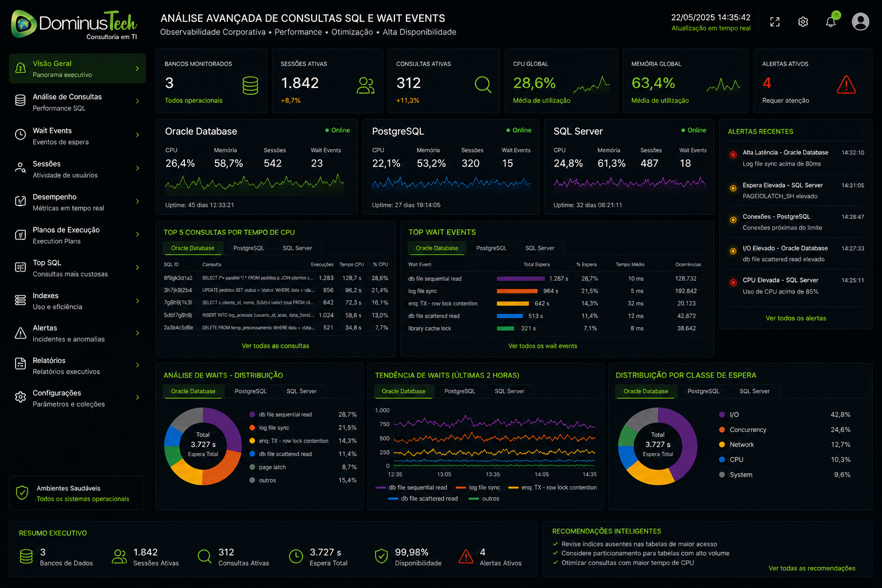Click the Espera Elevada orange alert icon
Viewport: 882px width, 588px height.
(733, 188)
